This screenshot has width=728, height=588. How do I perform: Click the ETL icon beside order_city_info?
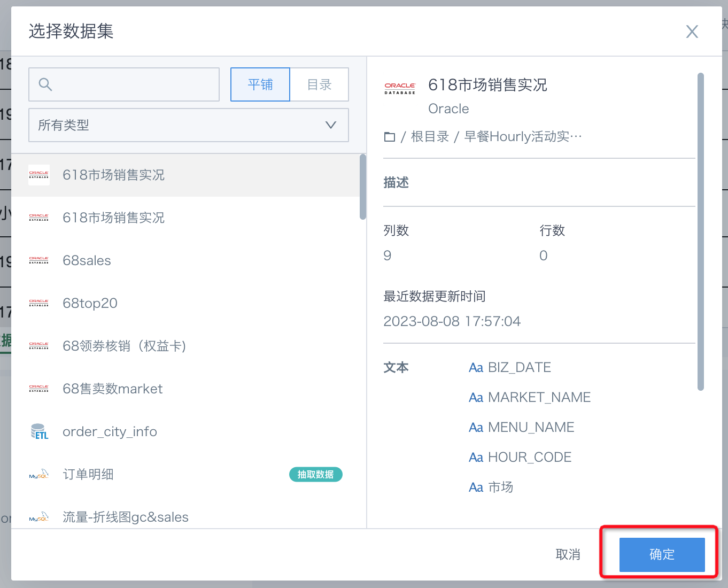point(39,431)
